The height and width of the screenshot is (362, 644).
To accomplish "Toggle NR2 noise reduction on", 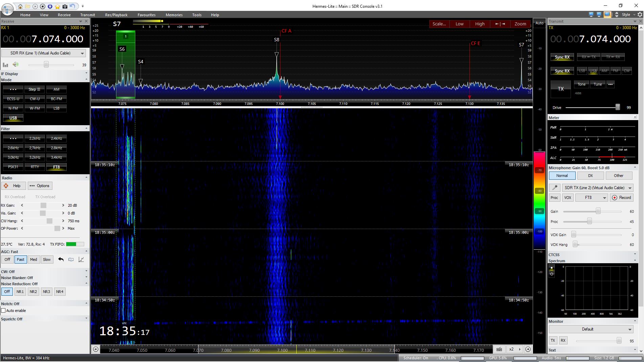I will (x=33, y=292).
